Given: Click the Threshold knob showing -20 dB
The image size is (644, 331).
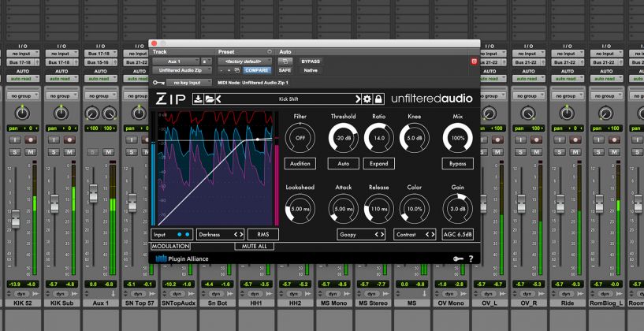Looking at the screenshot, I should (x=344, y=138).
